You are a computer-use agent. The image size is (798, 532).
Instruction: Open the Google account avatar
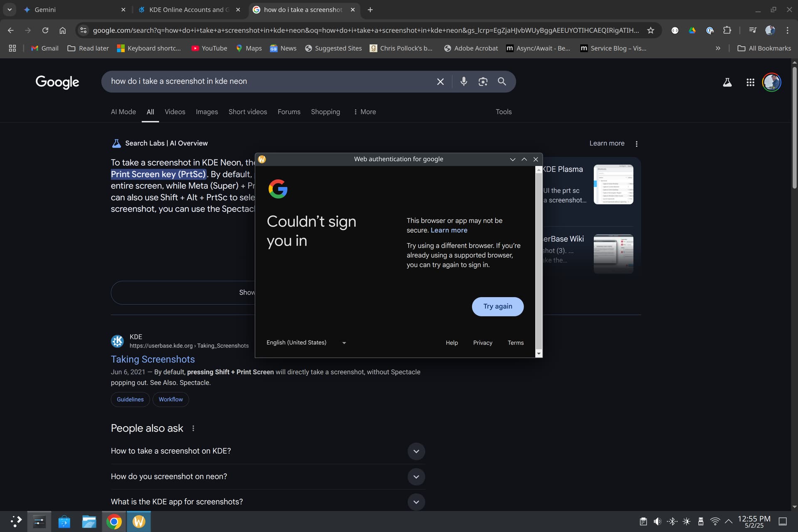771,82
